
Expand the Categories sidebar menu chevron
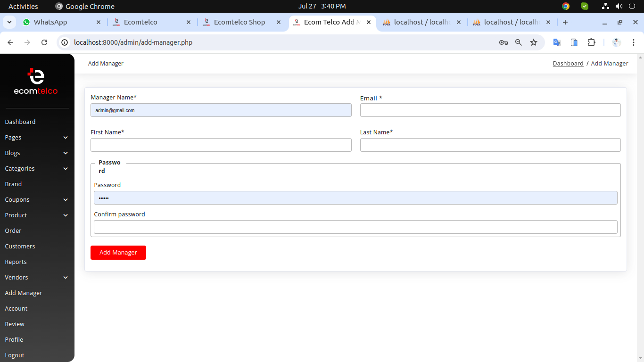click(66, 169)
